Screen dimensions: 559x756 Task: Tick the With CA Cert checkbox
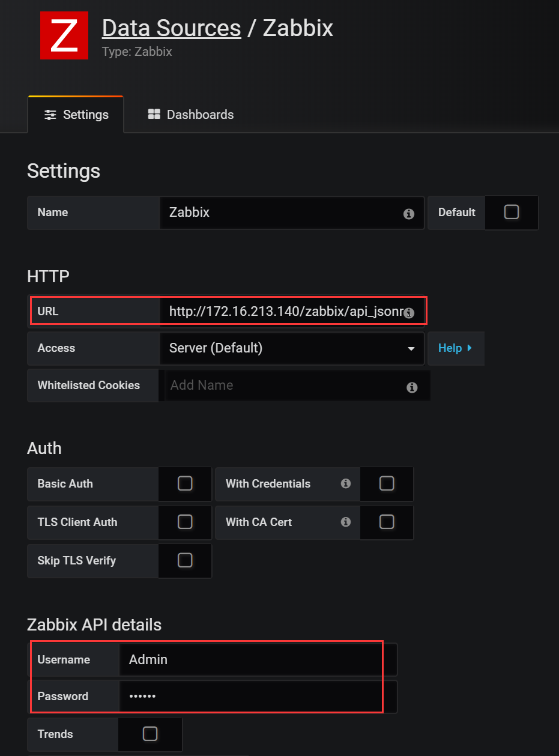(x=387, y=522)
